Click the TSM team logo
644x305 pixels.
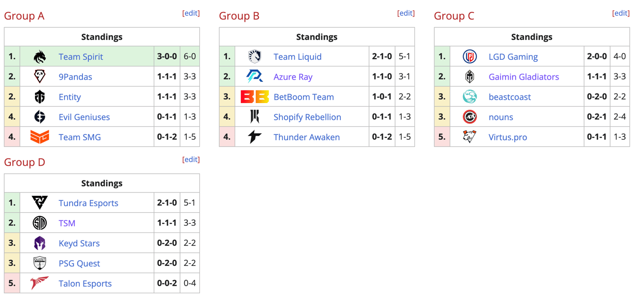click(40, 223)
